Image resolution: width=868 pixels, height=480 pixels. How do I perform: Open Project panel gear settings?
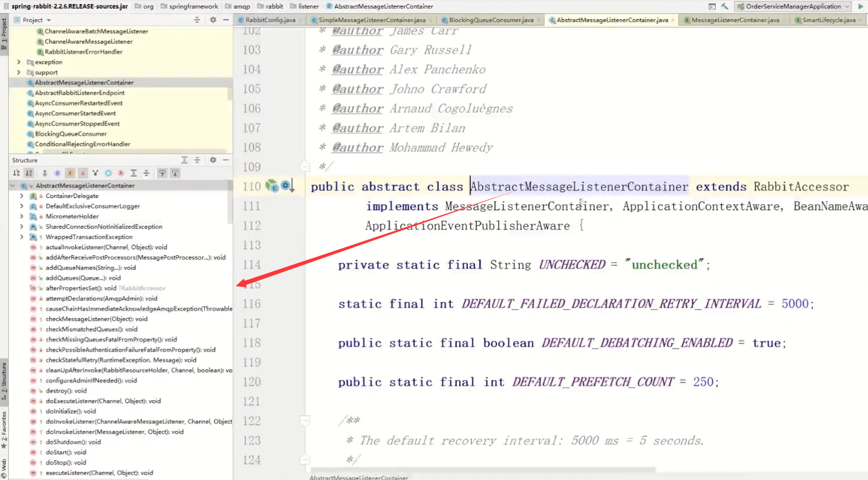[213, 20]
